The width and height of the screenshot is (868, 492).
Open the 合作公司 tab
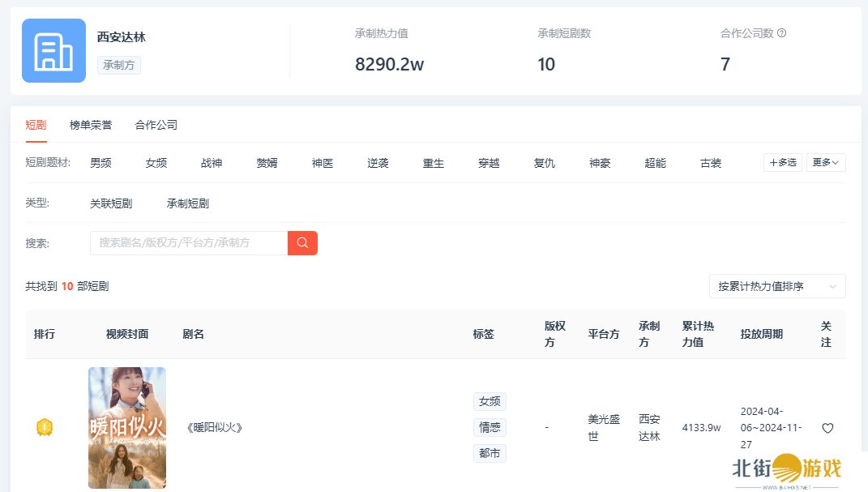coord(156,125)
